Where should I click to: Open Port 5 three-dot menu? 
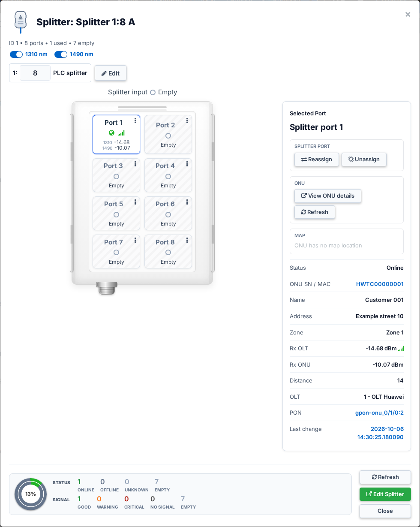coord(135,202)
